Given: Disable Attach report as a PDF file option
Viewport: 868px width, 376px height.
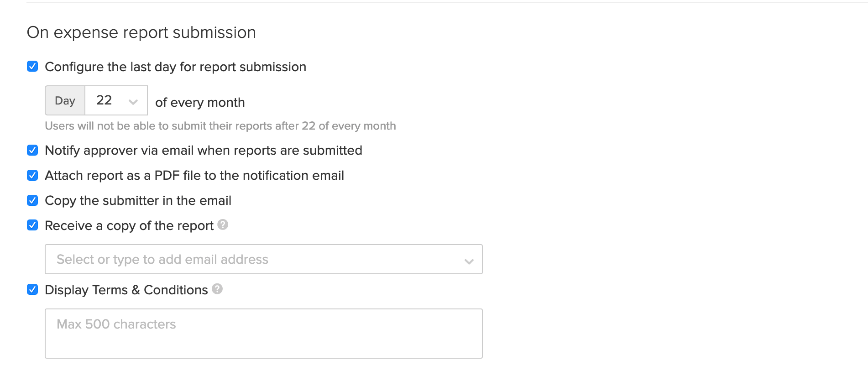Looking at the screenshot, I should tap(32, 175).
